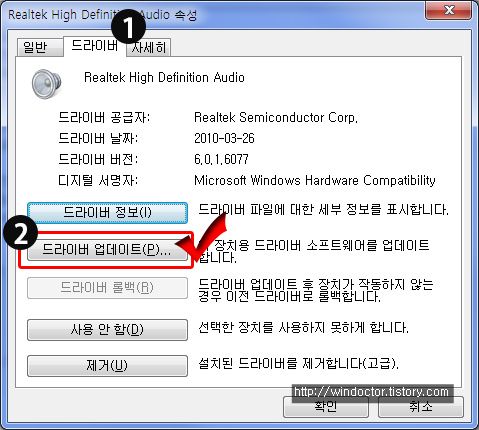The image size is (479, 430).
Task: Click 드라이버 업데이트(P)... button
Action: coord(107,250)
